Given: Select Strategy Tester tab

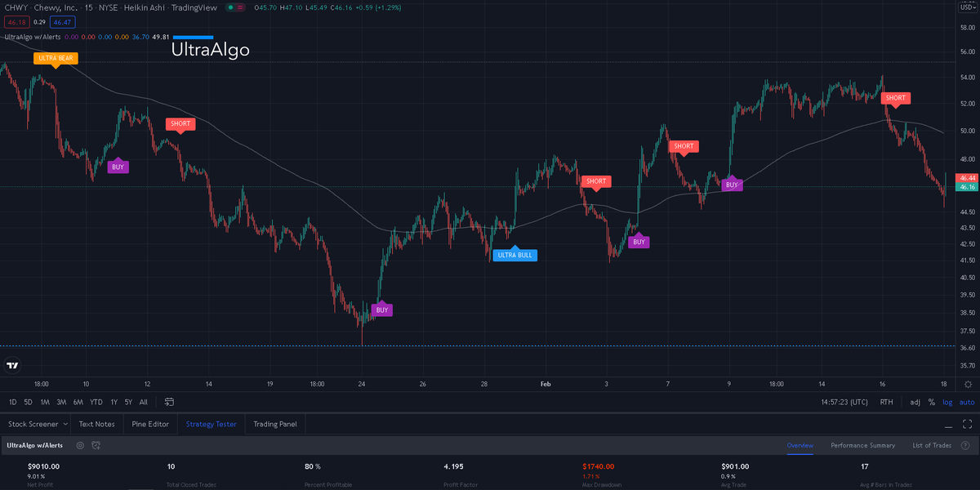Looking at the screenshot, I should (x=211, y=424).
